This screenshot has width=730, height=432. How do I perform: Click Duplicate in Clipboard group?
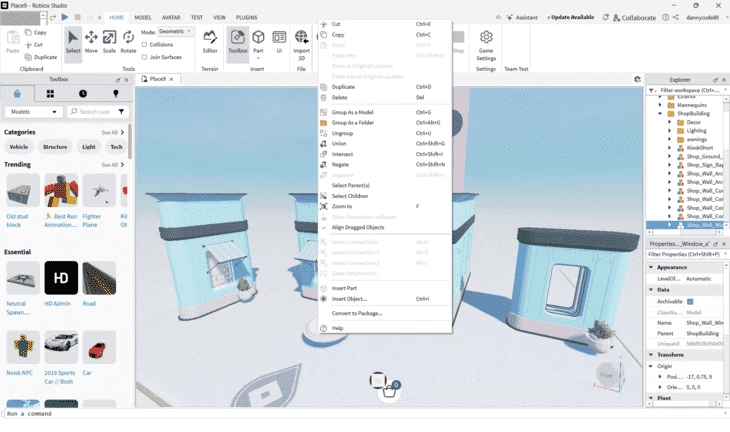(41, 57)
